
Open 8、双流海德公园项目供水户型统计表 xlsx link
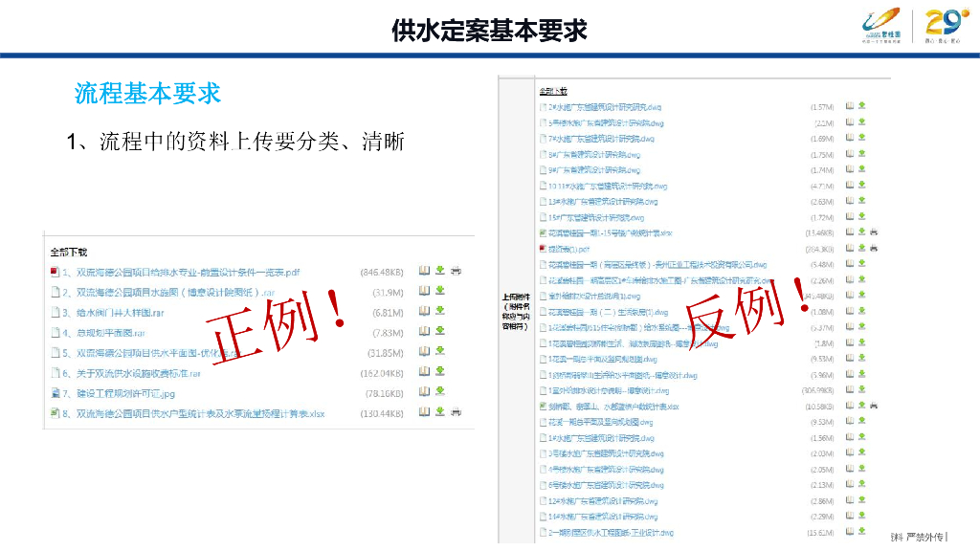(193, 413)
